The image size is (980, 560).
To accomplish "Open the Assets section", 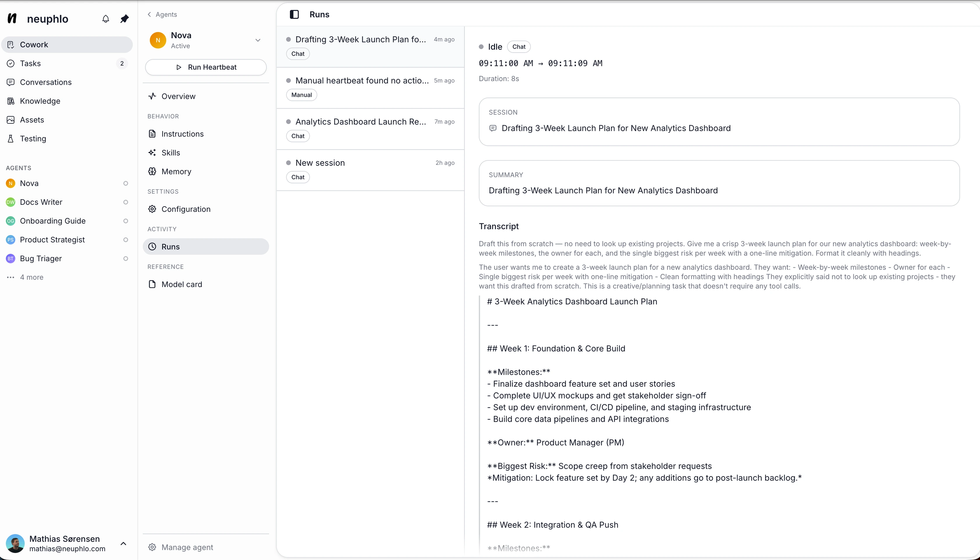I will [x=67, y=120].
